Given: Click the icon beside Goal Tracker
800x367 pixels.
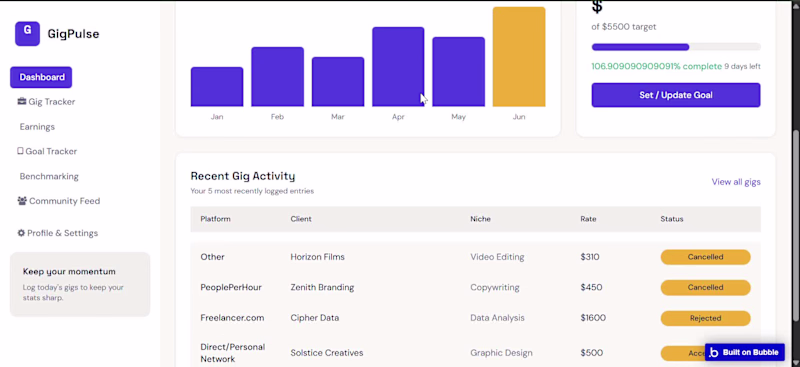Looking at the screenshot, I should [20, 151].
